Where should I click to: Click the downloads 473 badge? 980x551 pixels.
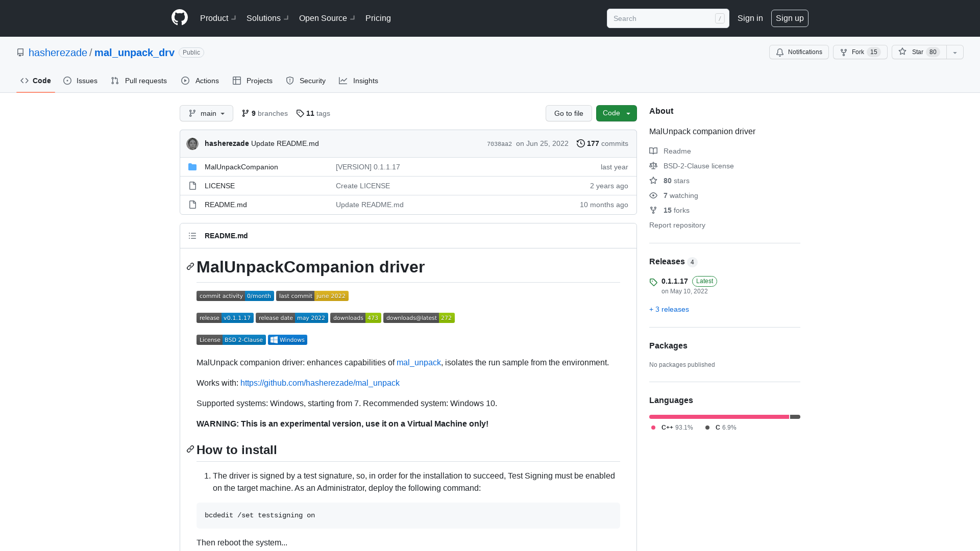tap(356, 318)
